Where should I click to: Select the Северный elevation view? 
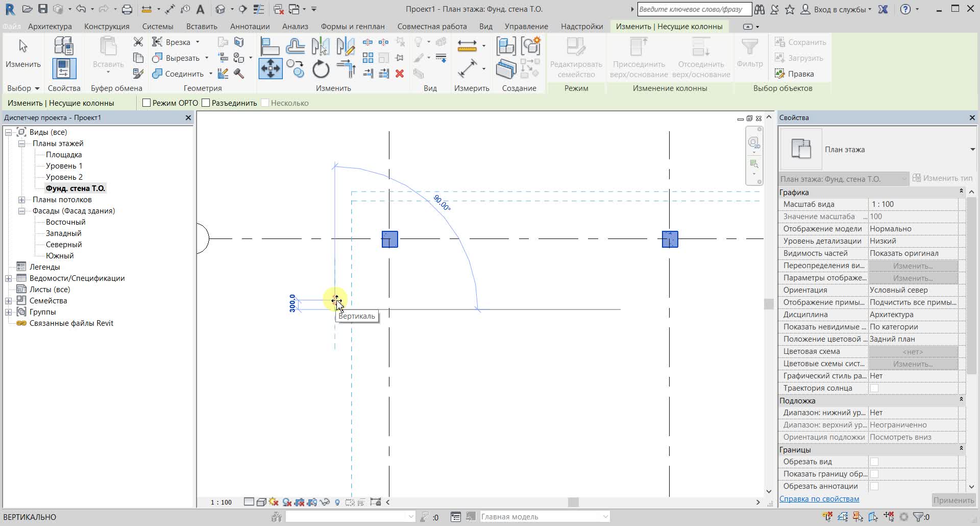(64, 245)
